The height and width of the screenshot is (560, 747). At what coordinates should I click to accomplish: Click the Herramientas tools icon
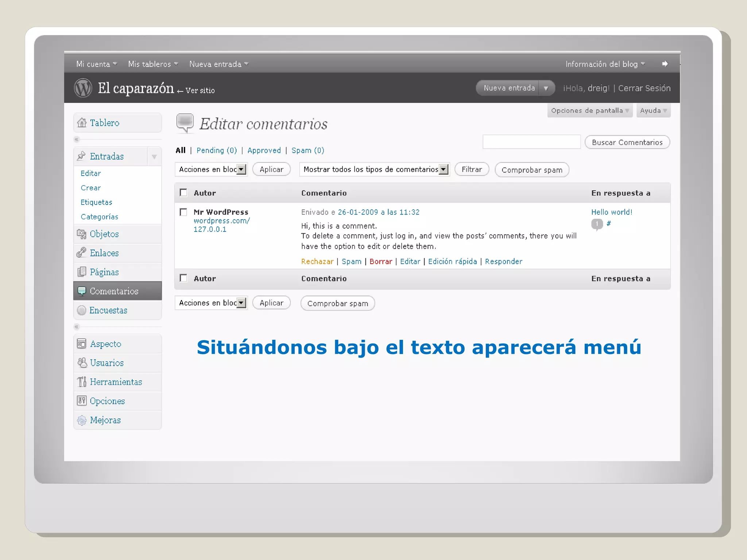coord(82,382)
